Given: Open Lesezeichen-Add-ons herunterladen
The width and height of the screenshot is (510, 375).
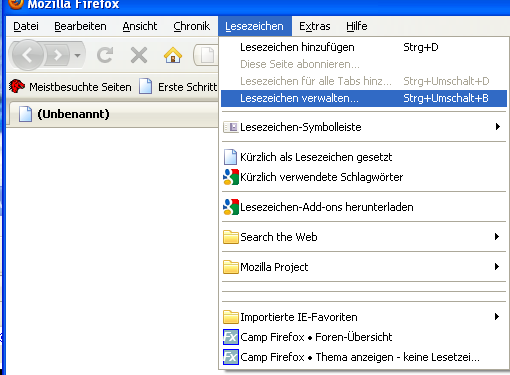Looking at the screenshot, I should [364, 207].
